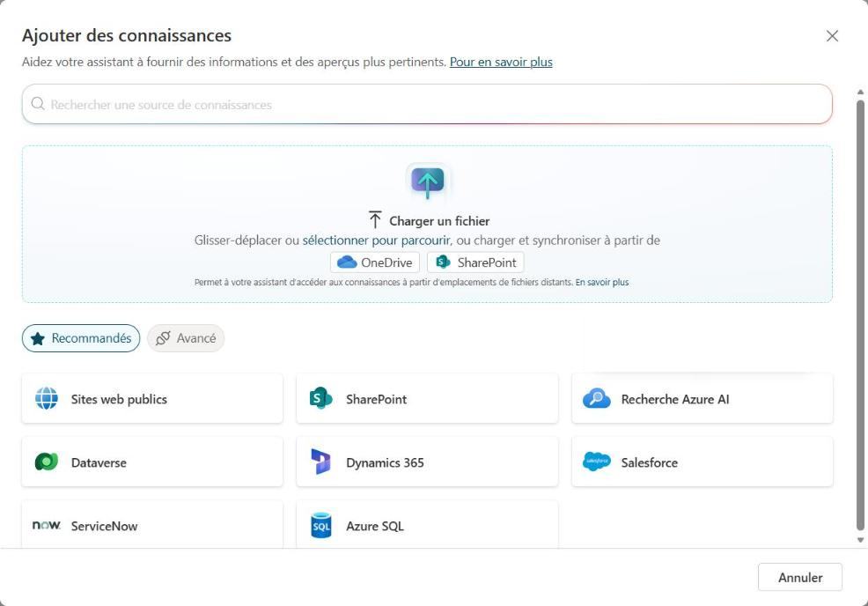Click the globe icon for public websites
The image size is (868, 606).
pos(47,398)
